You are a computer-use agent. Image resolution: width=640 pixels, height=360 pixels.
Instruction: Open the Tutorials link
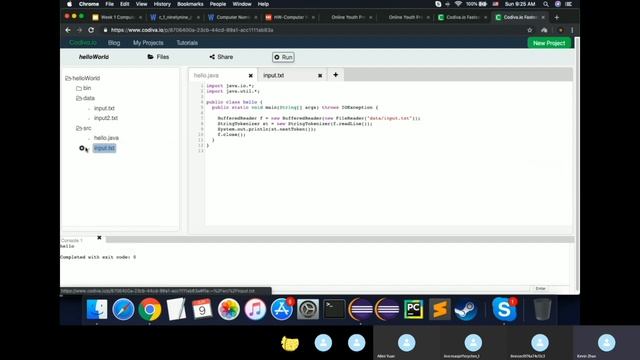pyautogui.click(x=187, y=42)
